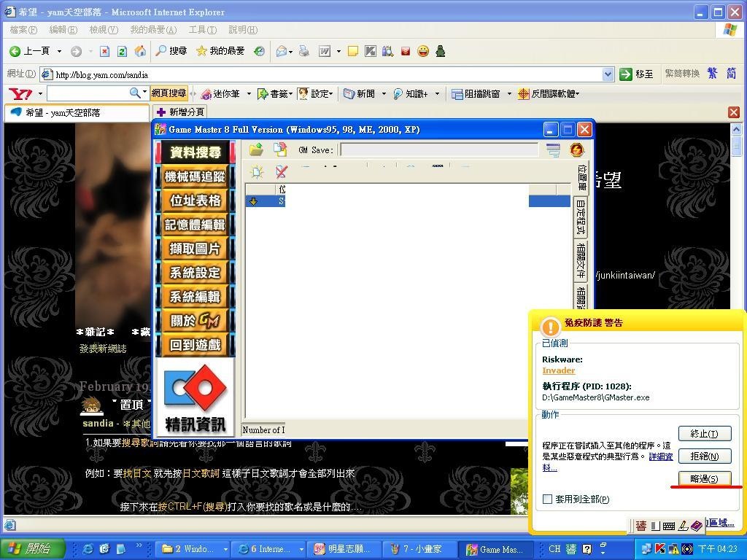Viewport: 747px width, 560px height.
Task: Open the 記憶體編輯 section in Game Master
Action: 196,225
